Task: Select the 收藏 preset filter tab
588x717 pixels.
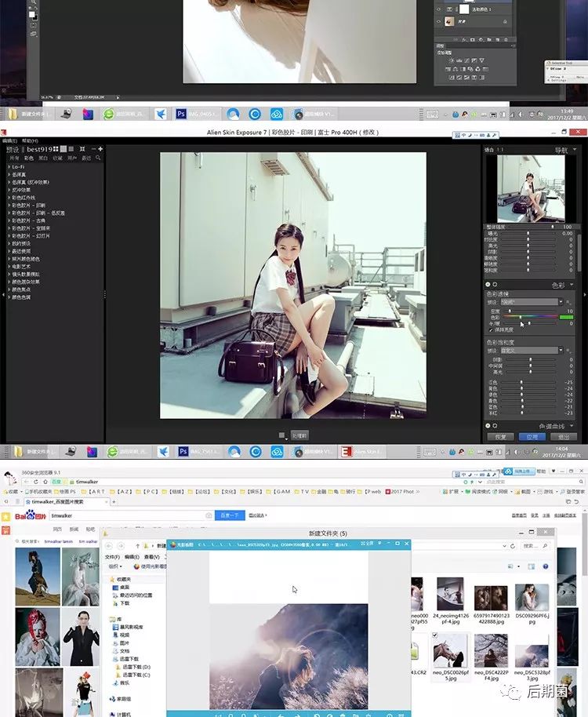Action: pos(57,158)
